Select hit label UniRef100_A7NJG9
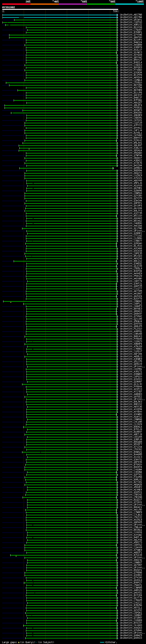The image size is (146, 644). tap(131, 347)
